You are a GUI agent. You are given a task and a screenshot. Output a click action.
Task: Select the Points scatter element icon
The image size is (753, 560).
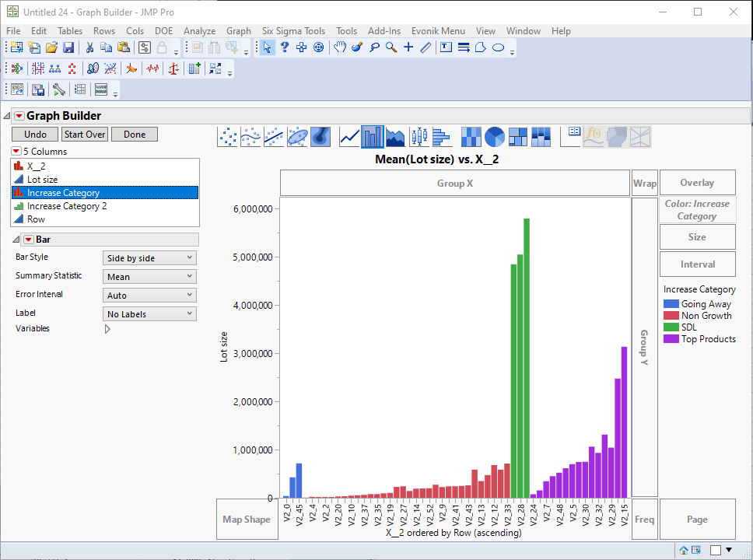(x=227, y=137)
